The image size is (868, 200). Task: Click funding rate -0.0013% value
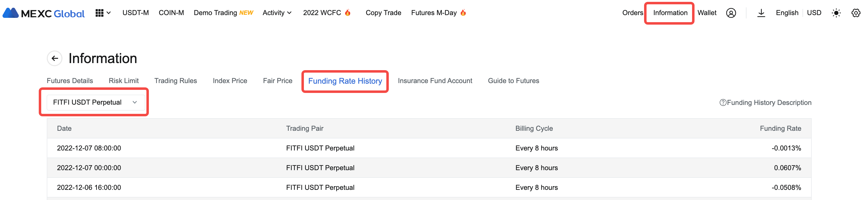786,148
